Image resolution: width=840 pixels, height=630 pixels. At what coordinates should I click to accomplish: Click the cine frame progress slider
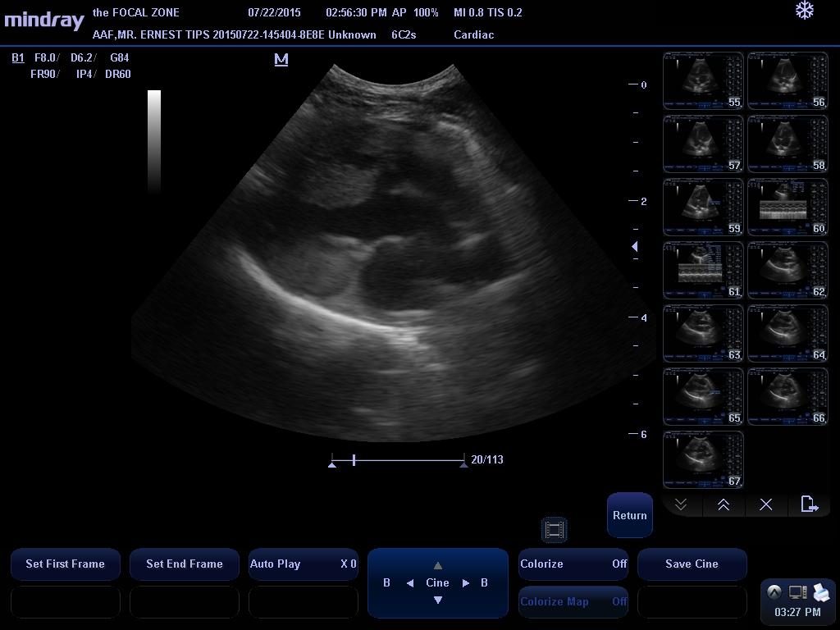click(x=398, y=461)
